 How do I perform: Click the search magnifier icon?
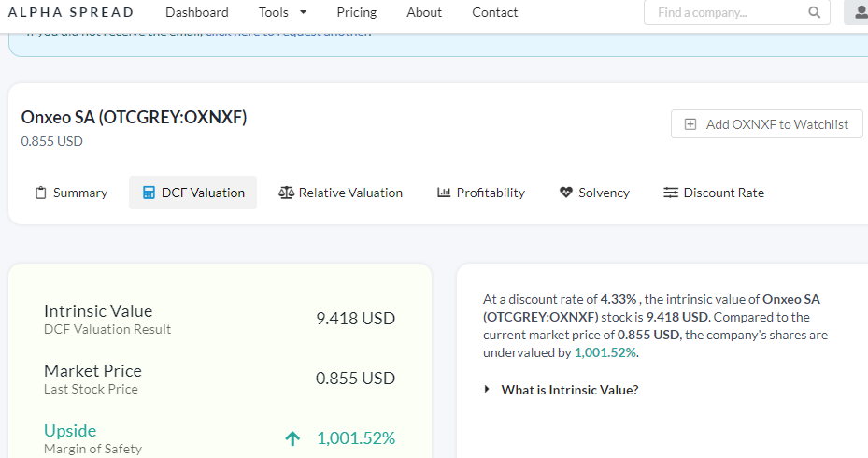tap(814, 13)
